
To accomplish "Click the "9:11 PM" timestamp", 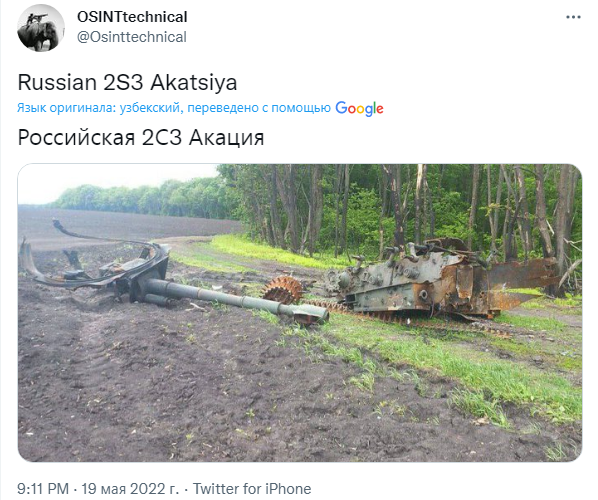I will click(43, 489).
